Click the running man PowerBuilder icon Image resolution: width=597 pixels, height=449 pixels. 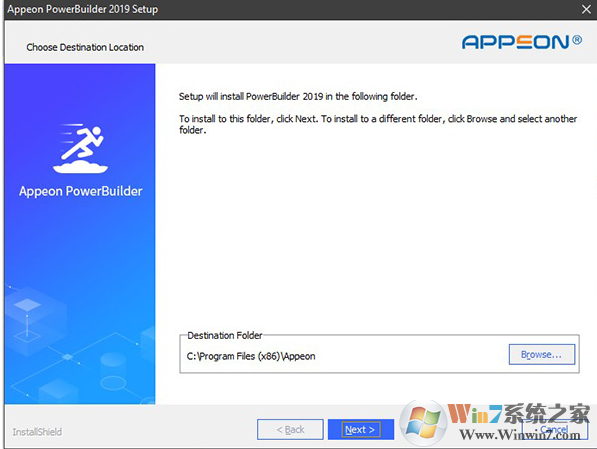[81, 149]
